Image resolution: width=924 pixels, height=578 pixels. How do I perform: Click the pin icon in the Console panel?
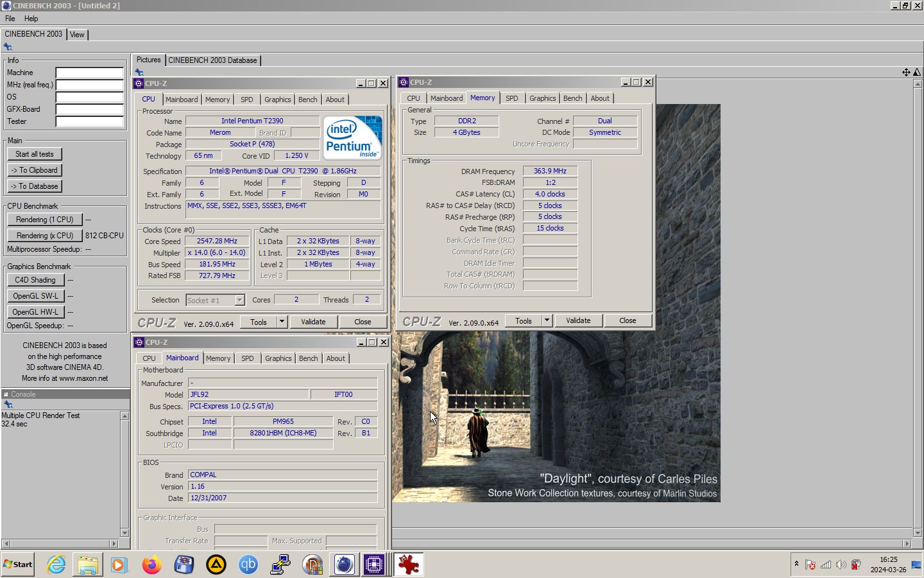[8, 405]
